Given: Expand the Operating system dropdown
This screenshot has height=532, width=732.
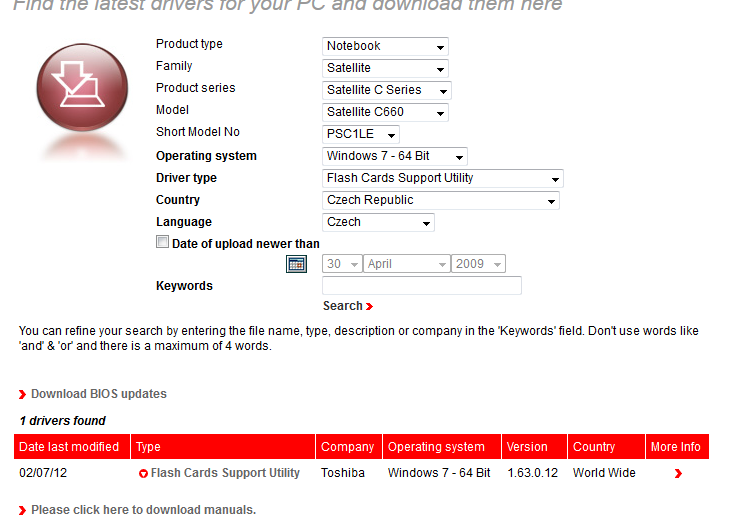Looking at the screenshot, I should coord(394,156).
